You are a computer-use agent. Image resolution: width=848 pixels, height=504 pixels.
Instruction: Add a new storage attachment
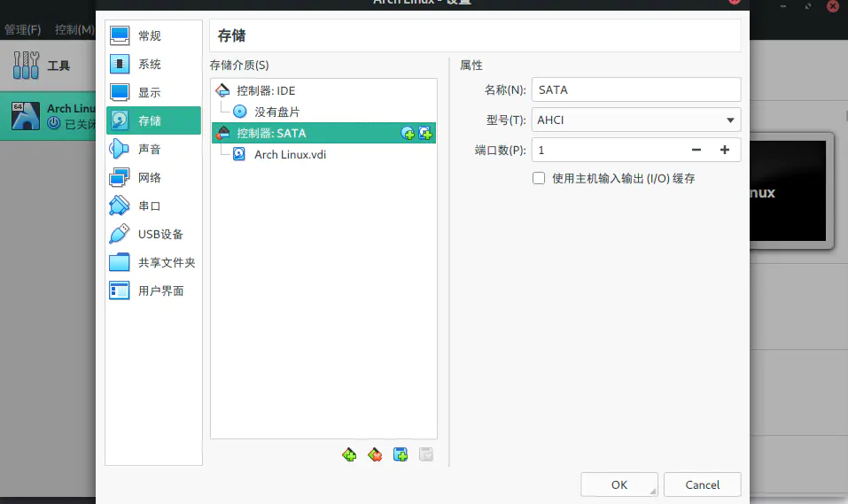click(x=401, y=454)
